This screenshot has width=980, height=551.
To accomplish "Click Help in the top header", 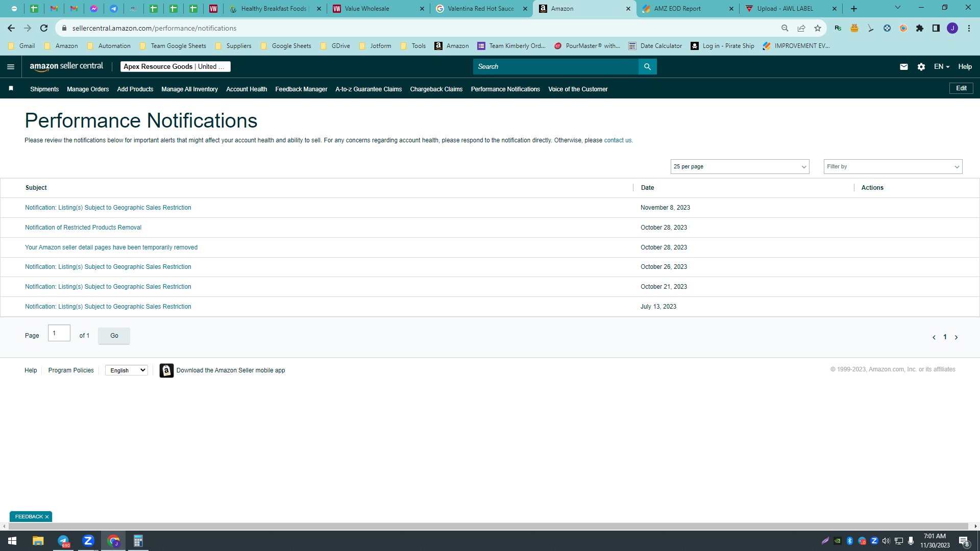I will [x=965, y=67].
